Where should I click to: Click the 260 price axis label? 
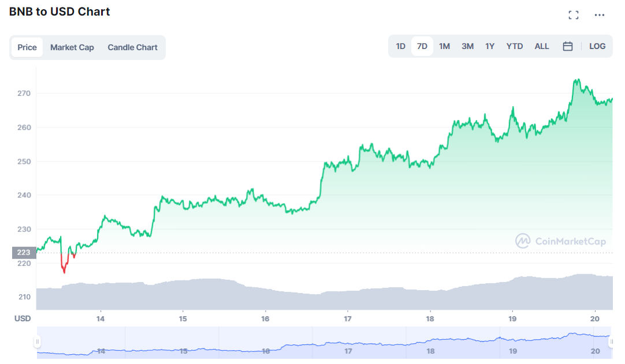click(24, 127)
